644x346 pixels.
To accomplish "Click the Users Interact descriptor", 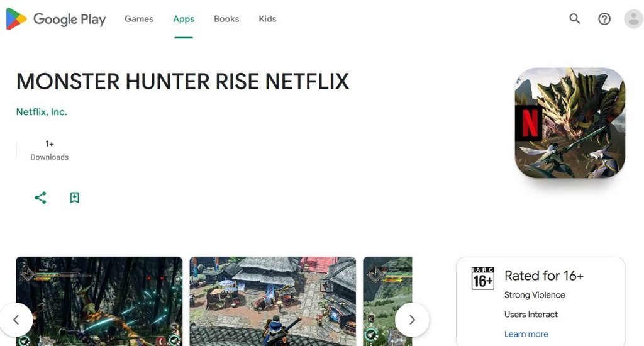I will [531, 315].
